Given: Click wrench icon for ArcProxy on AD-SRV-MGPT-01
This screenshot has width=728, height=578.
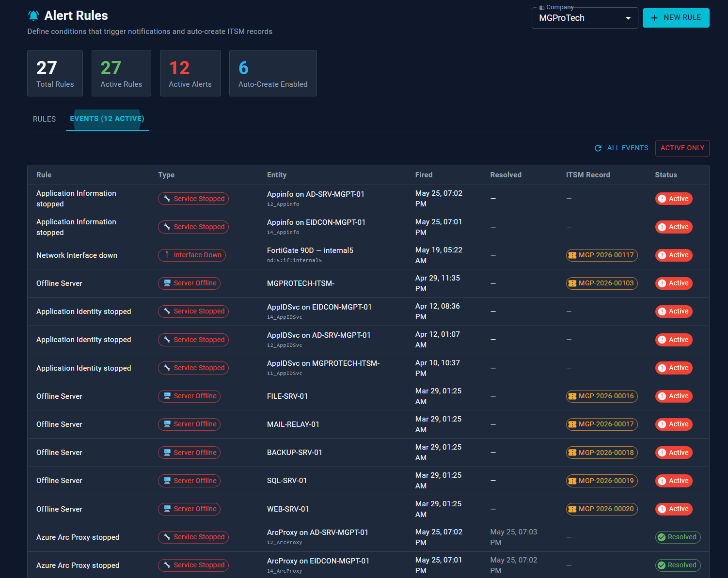Looking at the screenshot, I should point(167,537).
